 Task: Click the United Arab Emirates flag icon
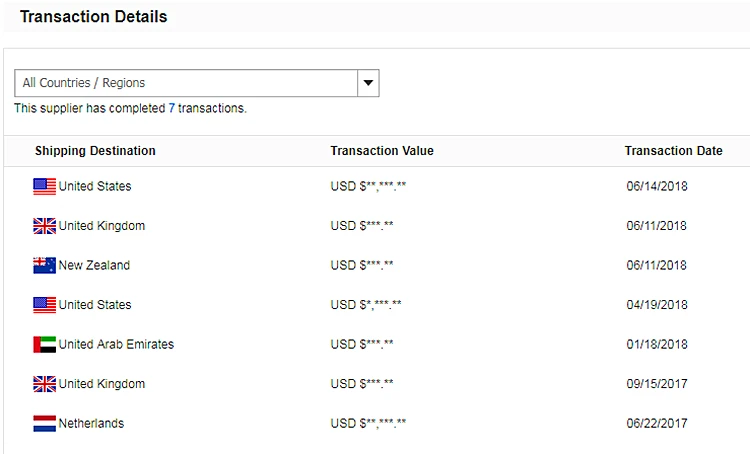click(44, 344)
